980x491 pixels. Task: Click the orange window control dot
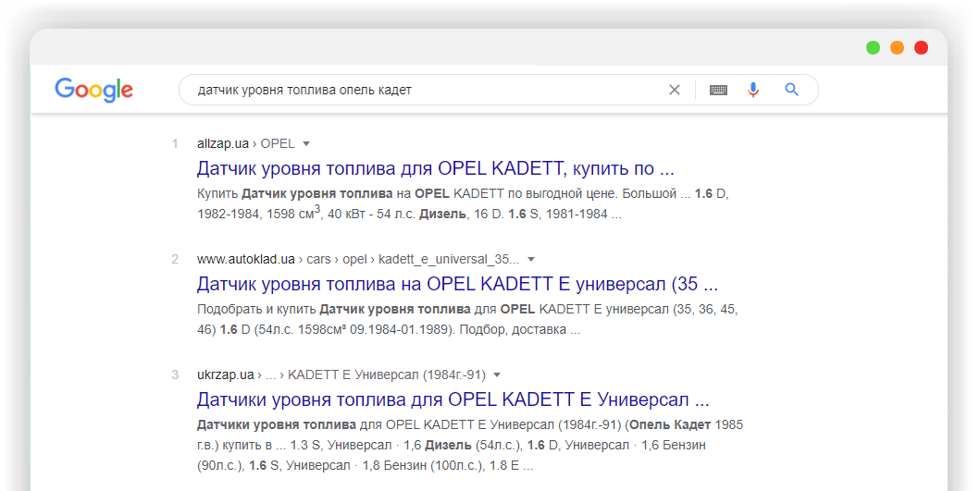click(x=897, y=47)
